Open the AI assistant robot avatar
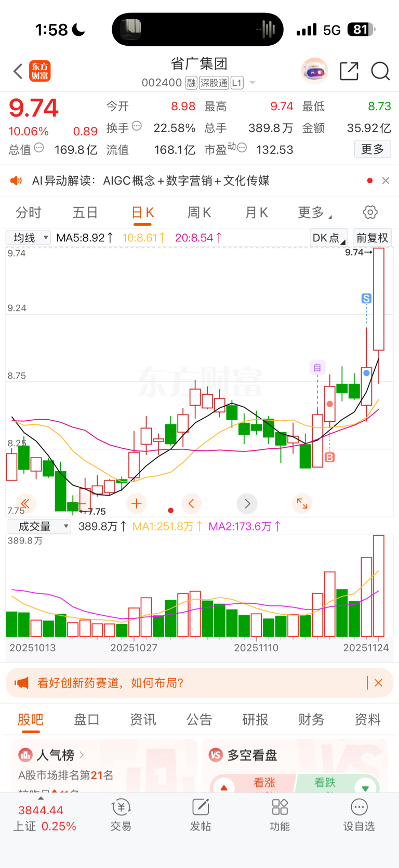This screenshot has width=399, height=868. [314, 71]
